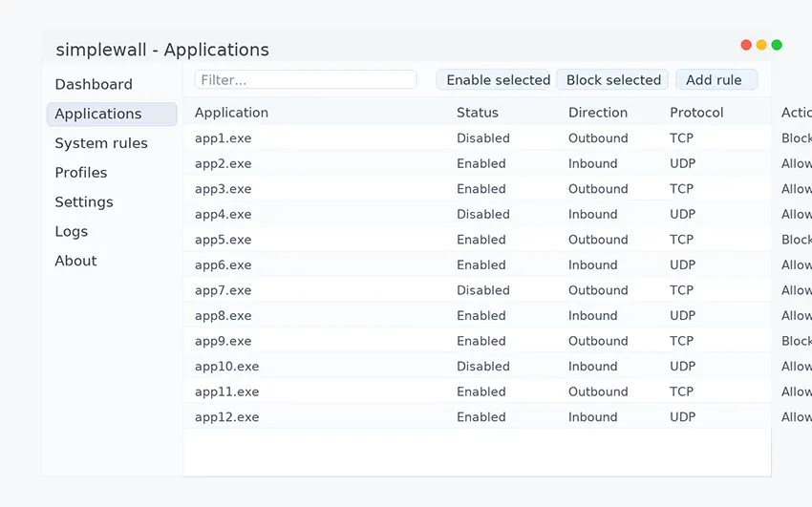Viewport: 812px width, 507px height.
Task: Sort by the Status column header
Action: [x=478, y=113]
